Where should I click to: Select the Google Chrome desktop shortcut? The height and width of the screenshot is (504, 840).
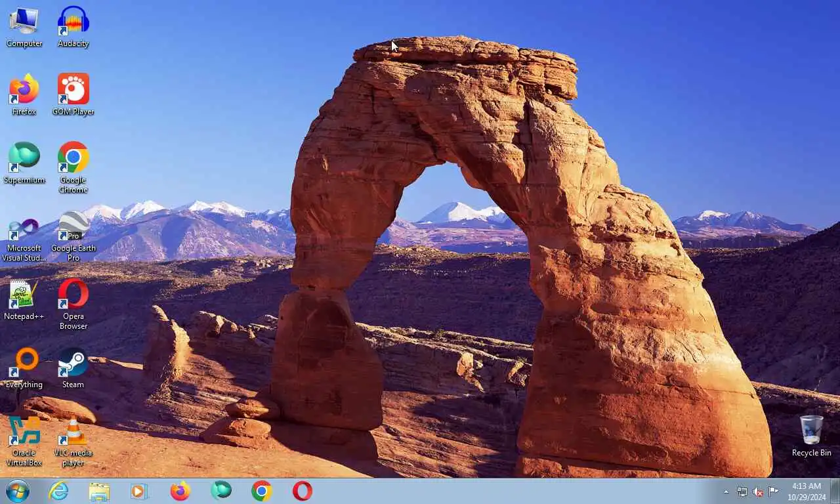pos(73,168)
